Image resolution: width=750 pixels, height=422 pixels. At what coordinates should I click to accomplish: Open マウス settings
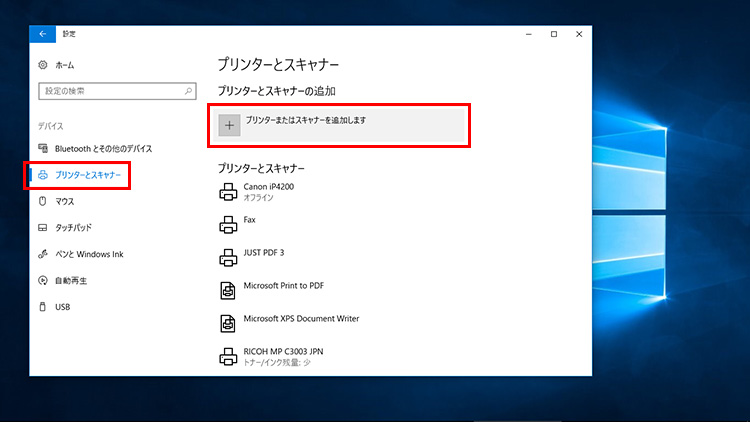[x=64, y=201]
